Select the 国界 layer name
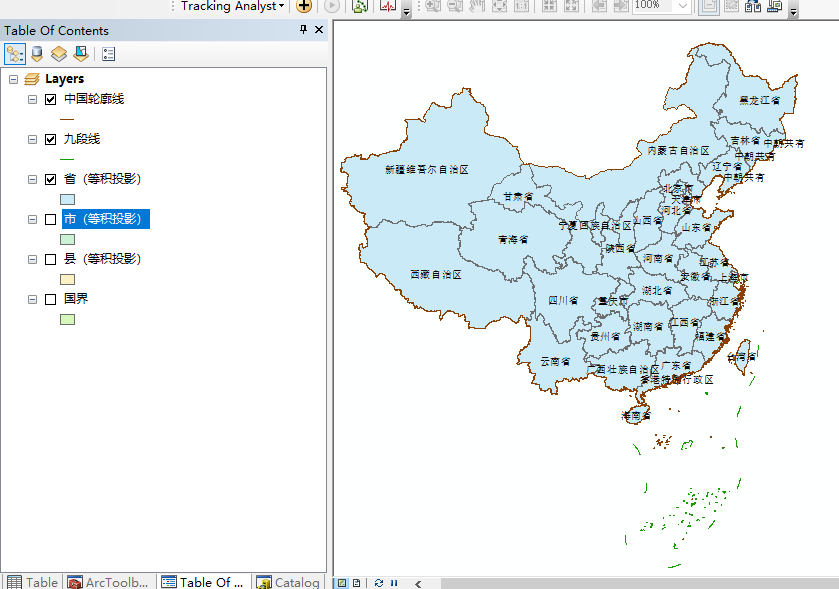This screenshot has height=589, width=839. coord(76,299)
